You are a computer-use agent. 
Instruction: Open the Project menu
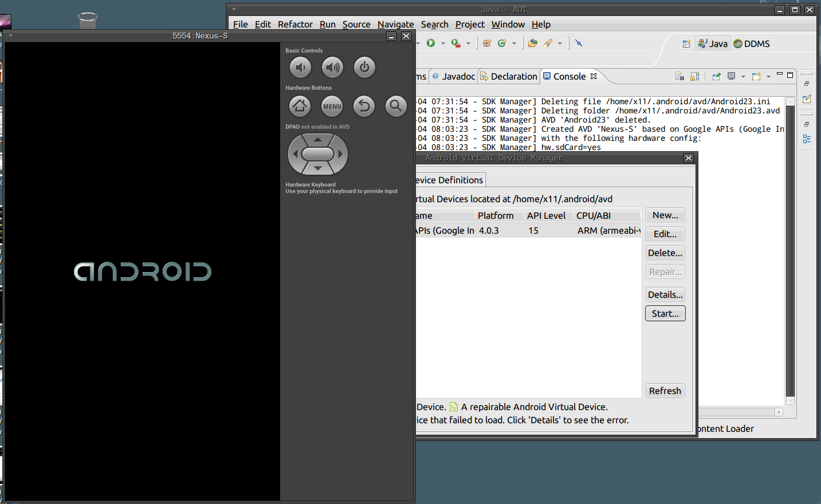(x=470, y=24)
